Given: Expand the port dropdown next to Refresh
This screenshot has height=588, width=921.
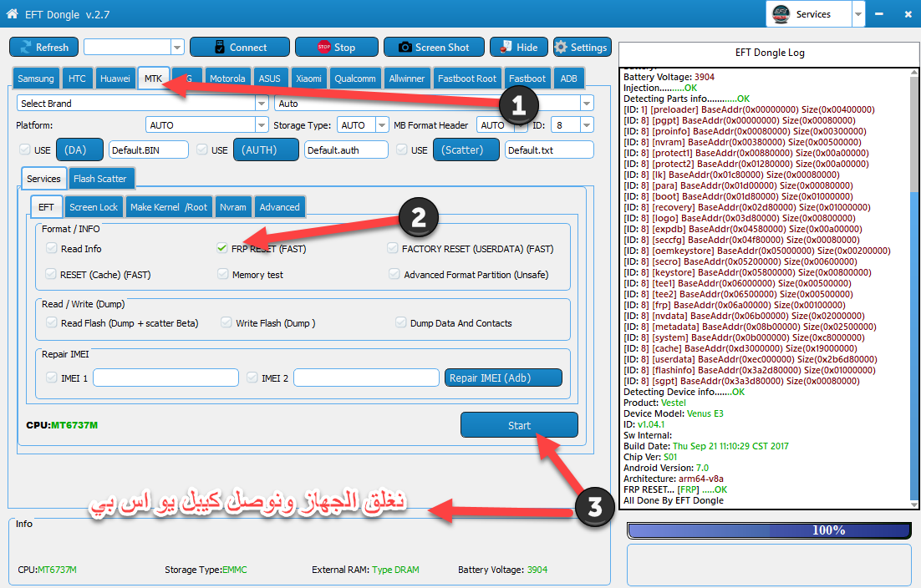Looking at the screenshot, I should point(177,47).
